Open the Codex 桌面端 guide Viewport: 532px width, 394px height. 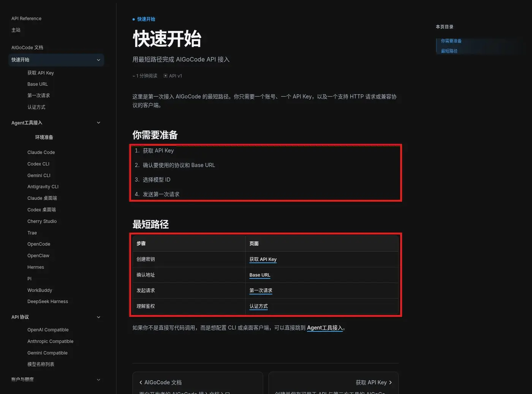pos(41,210)
